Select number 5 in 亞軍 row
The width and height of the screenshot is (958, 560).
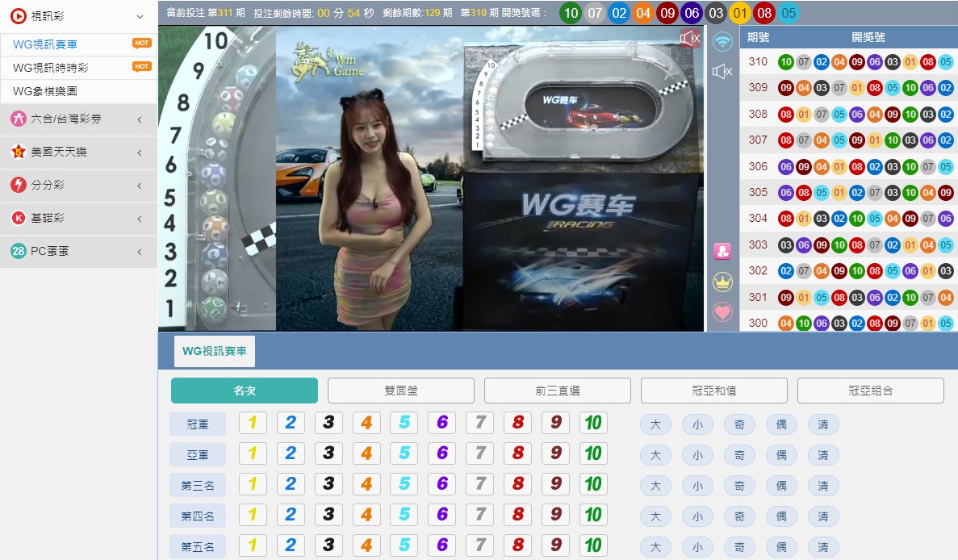pos(404,453)
